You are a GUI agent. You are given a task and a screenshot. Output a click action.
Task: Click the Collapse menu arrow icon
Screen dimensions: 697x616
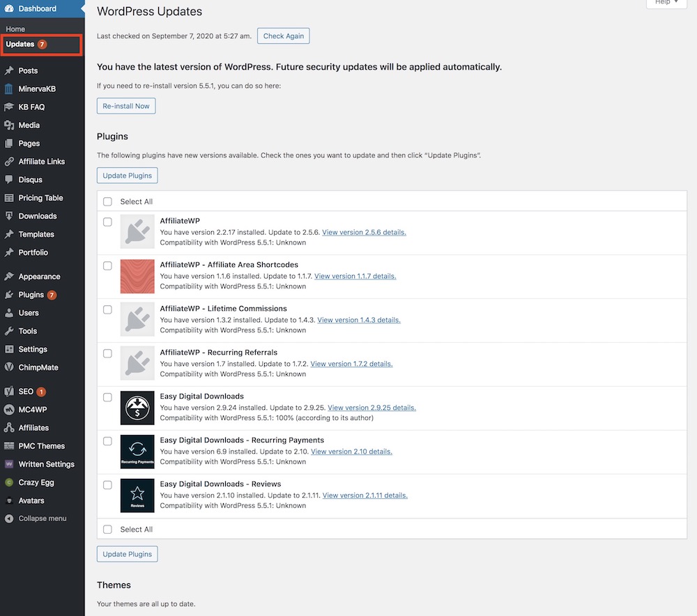click(x=9, y=518)
